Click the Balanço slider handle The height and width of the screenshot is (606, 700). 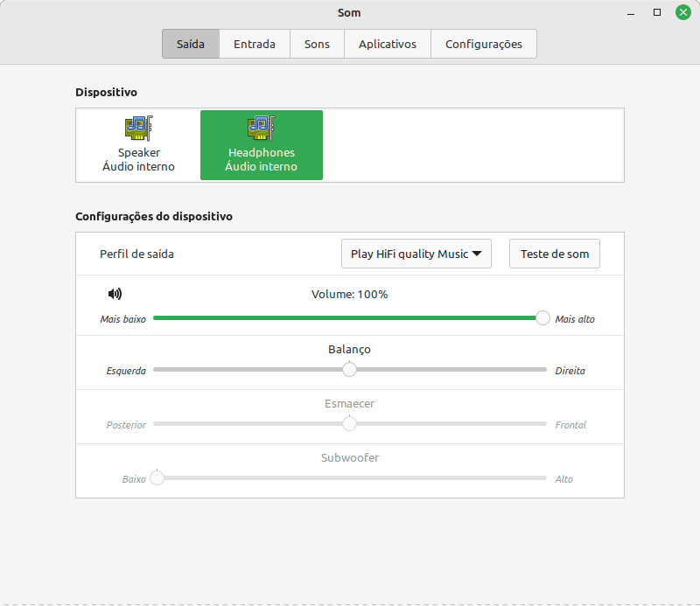(x=349, y=370)
